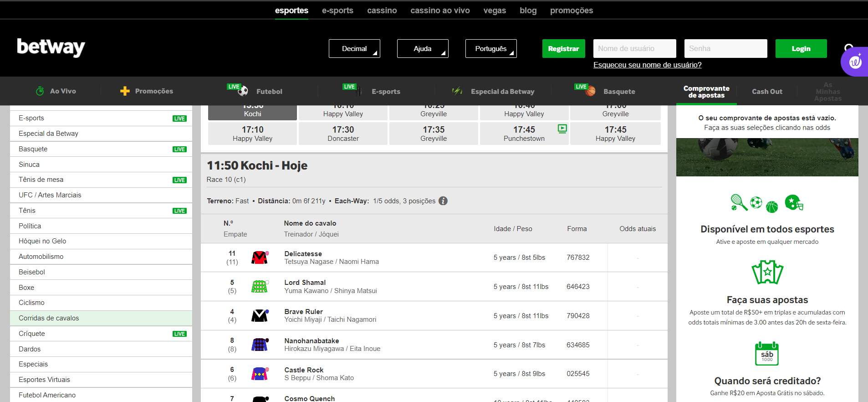868x402 pixels.
Task: Focus the Senha password field
Action: point(726,49)
